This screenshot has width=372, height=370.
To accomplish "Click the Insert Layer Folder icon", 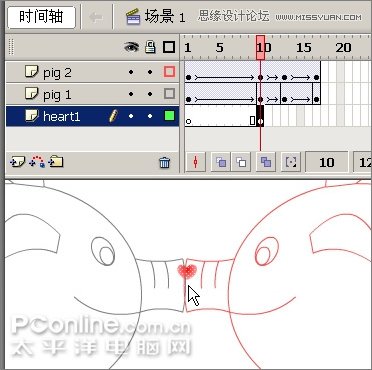I will [56, 162].
